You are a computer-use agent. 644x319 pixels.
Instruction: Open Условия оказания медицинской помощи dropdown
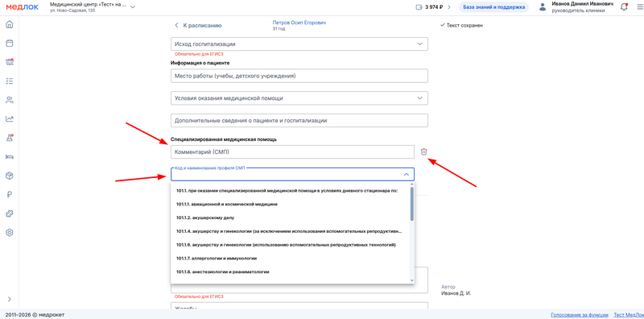(x=299, y=98)
